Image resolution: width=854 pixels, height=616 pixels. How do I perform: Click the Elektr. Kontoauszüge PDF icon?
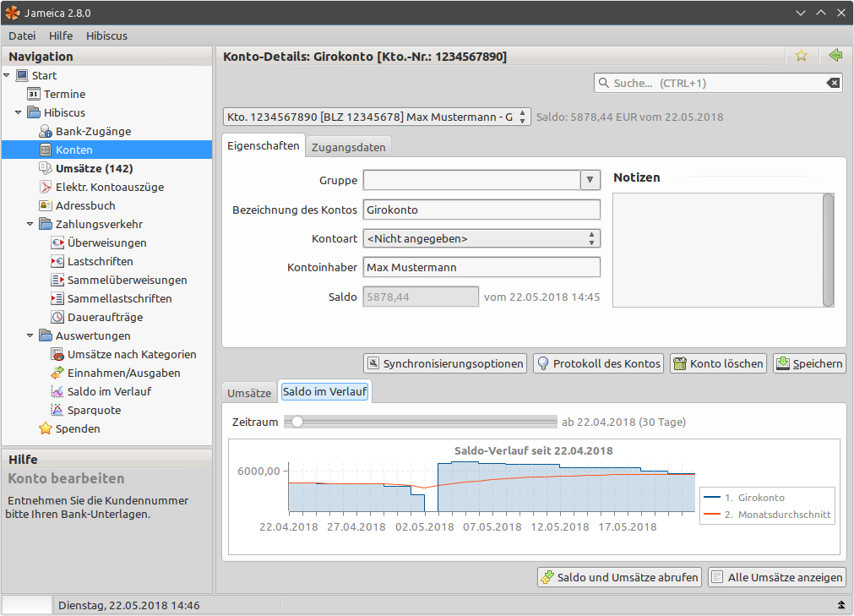coord(46,187)
